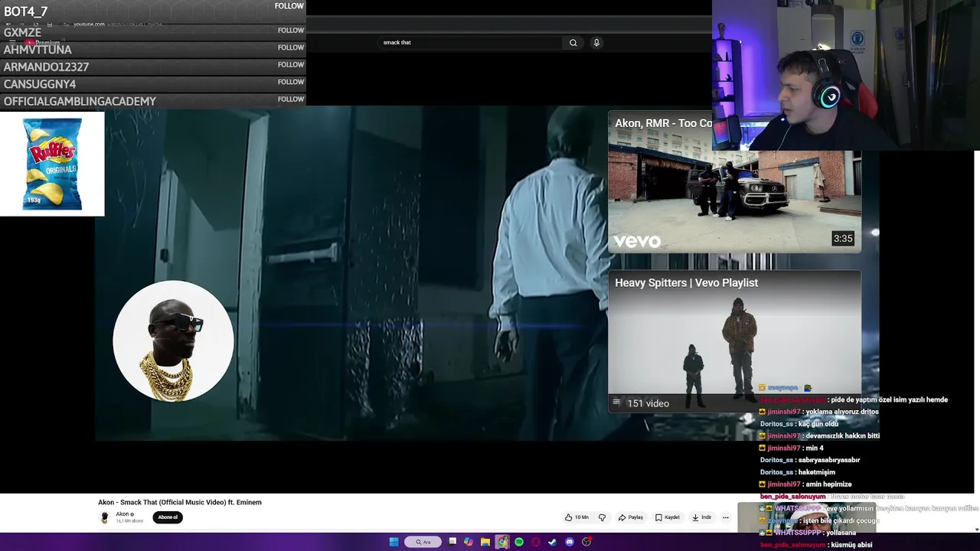Open OBS Studio from the taskbar
980x551 pixels.
pyautogui.click(x=586, y=542)
